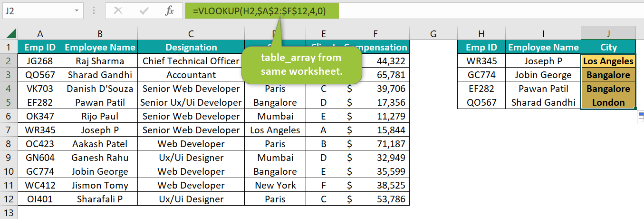Click cell containing Aakash Patel
644x219 pixels.
[100, 144]
